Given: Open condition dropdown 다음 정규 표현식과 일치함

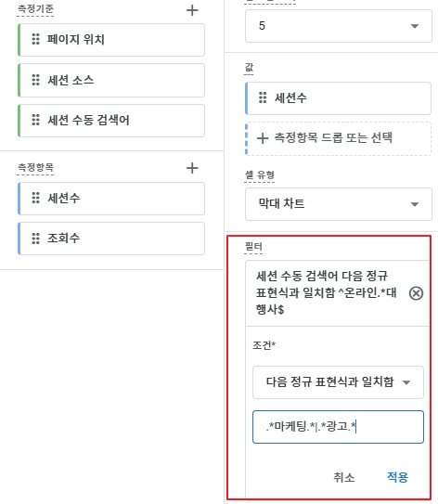Looking at the screenshot, I should (x=338, y=382).
